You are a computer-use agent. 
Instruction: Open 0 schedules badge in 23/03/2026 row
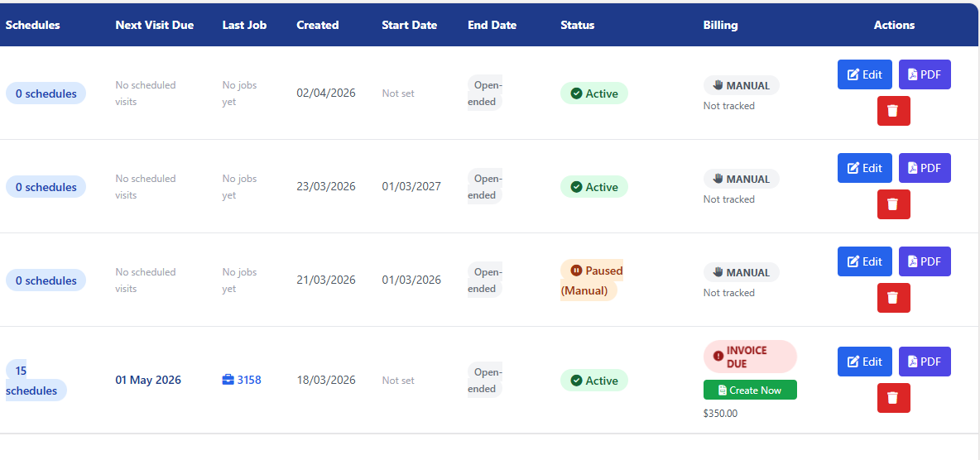tap(46, 187)
